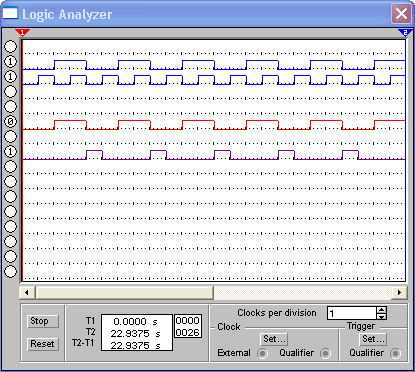Click the Stop button

[x=42, y=321]
